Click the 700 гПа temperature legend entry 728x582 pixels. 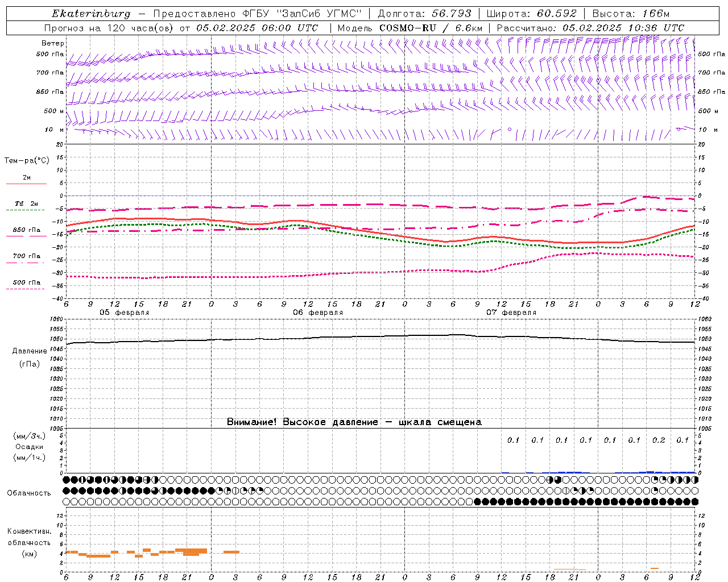(27, 256)
